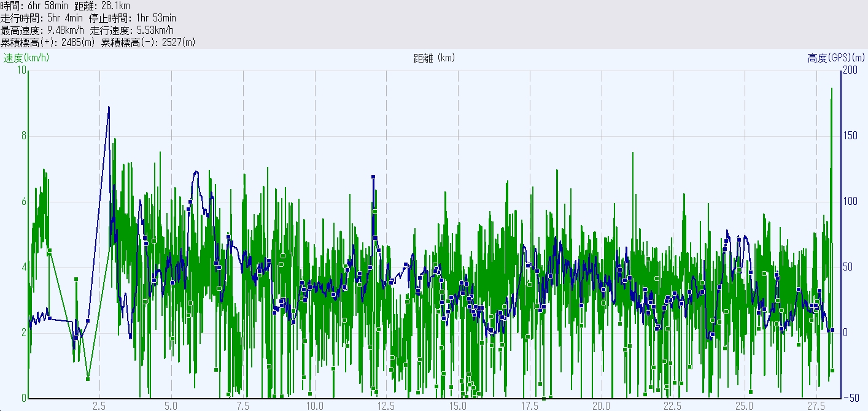Click the 27.5 km distance tick label
This screenshot has height=411, width=868.
click(816, 405)
